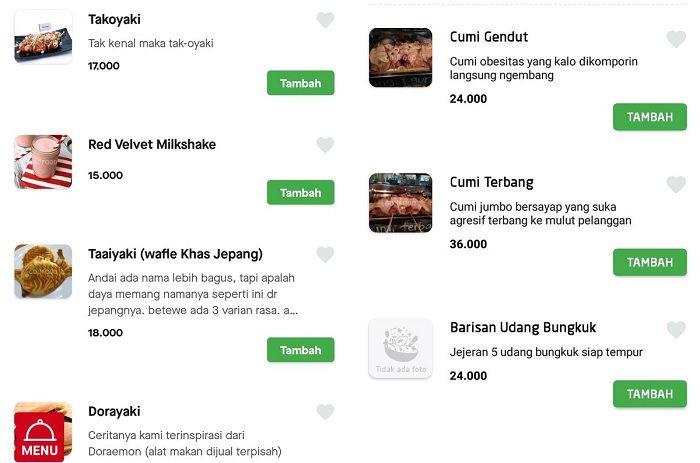Like Cumi Gendut using its heart icon
Viewport: 700px width, 463px height.
(x=676, y=39)
